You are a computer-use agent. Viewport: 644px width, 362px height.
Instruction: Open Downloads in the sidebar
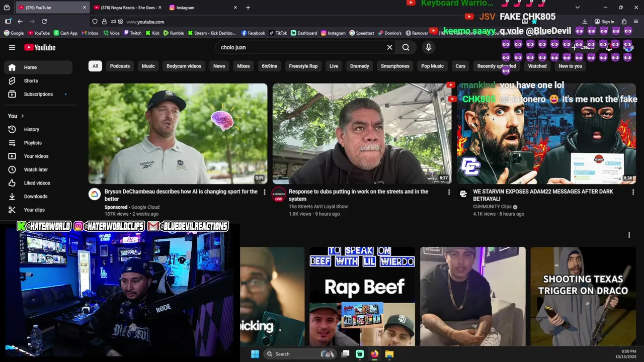point(38,197)
